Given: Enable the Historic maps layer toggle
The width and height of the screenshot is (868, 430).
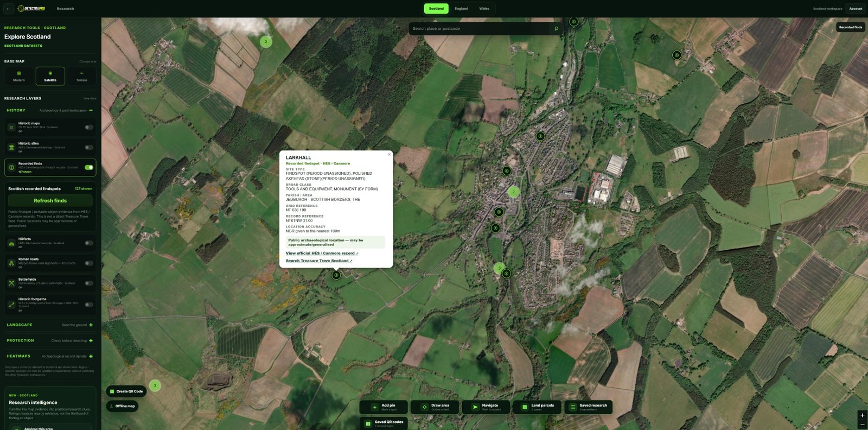Looking at the screenshot, I should [88, 128].
